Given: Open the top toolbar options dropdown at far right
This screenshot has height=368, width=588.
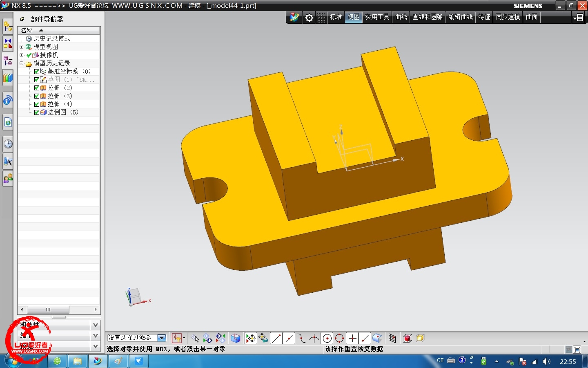Looking at the screenshot, I should point(578,18).
